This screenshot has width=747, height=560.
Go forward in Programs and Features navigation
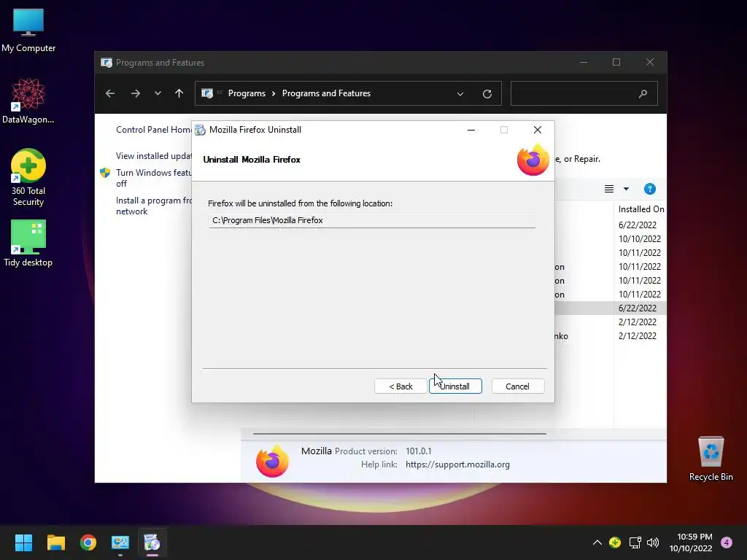[135, 93]
